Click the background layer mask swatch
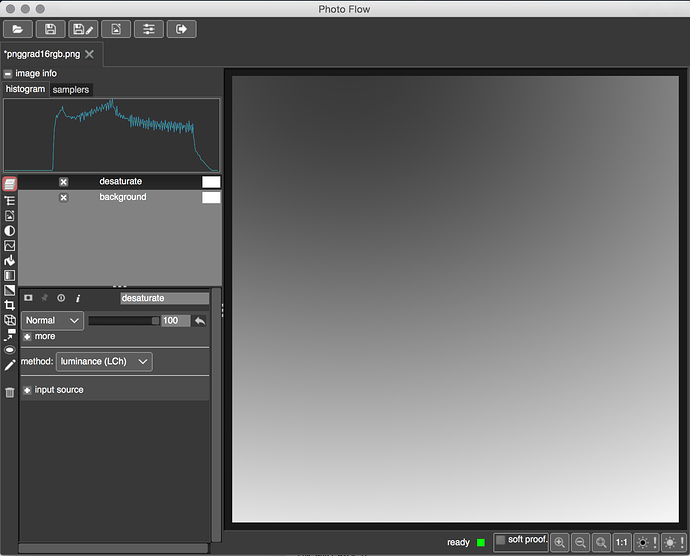The image size is (690, 556). coord(211,197)
